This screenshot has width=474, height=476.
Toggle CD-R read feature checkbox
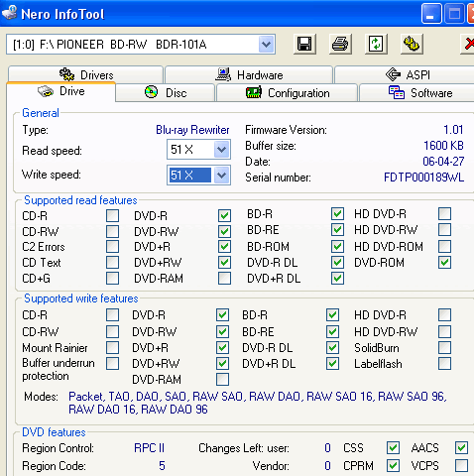pos(112,215)
